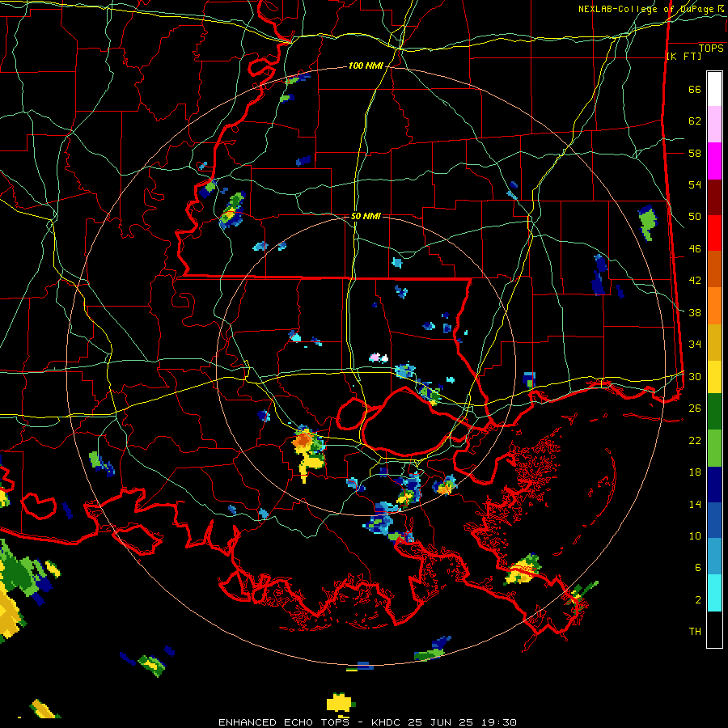Click the 66 value on legend scale

point(695,90)
